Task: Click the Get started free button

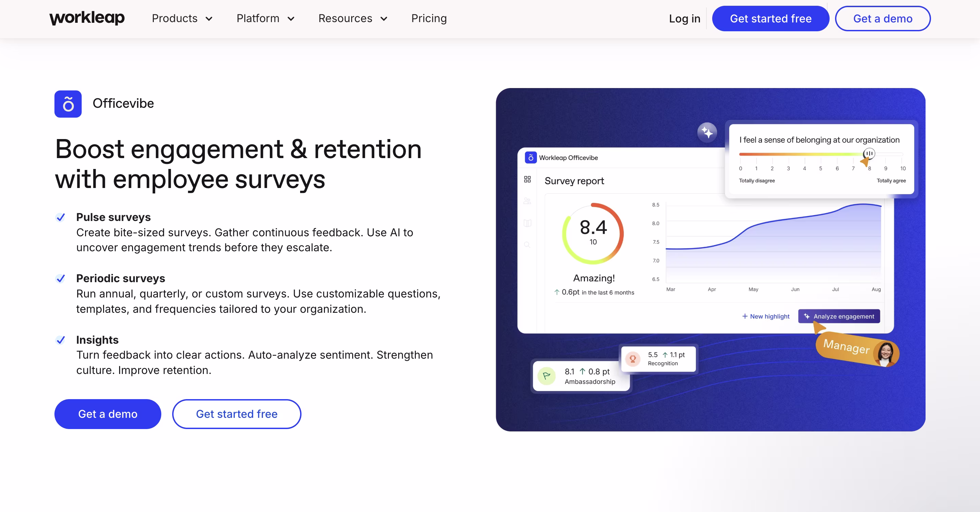Action: 770,18
